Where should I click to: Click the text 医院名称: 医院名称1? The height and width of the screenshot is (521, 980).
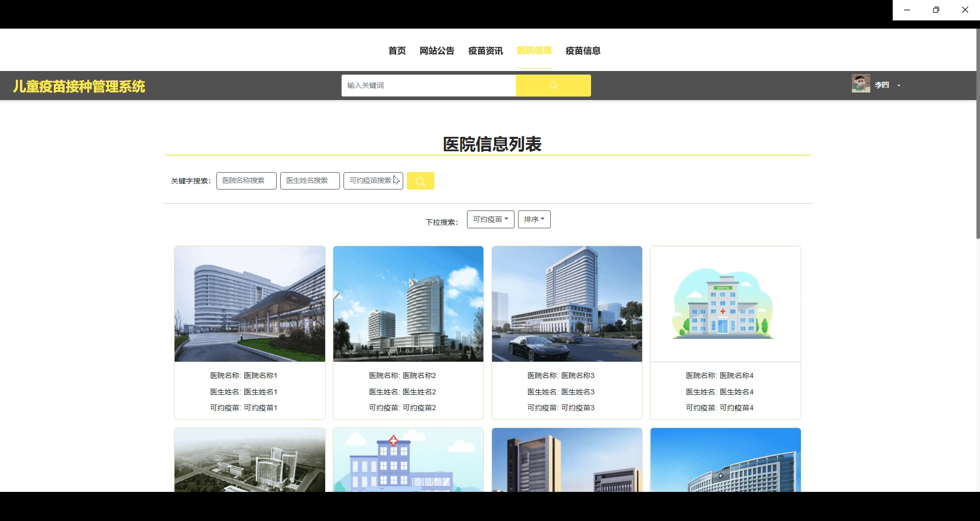click(243, 375)
